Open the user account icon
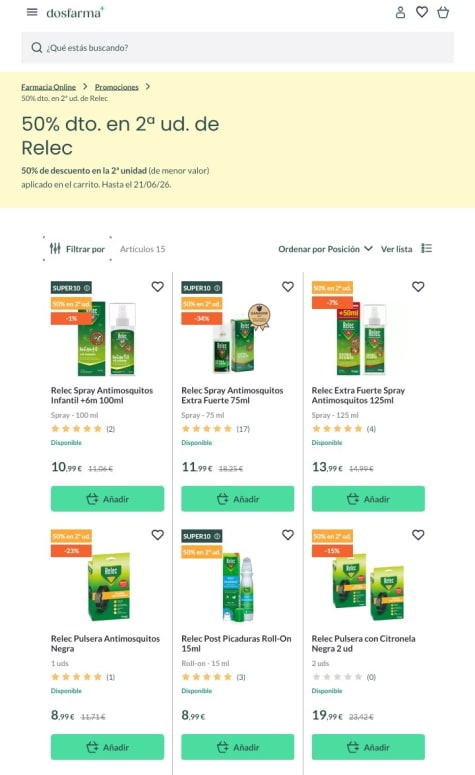 pyautogui.click(x=400, y=12)
